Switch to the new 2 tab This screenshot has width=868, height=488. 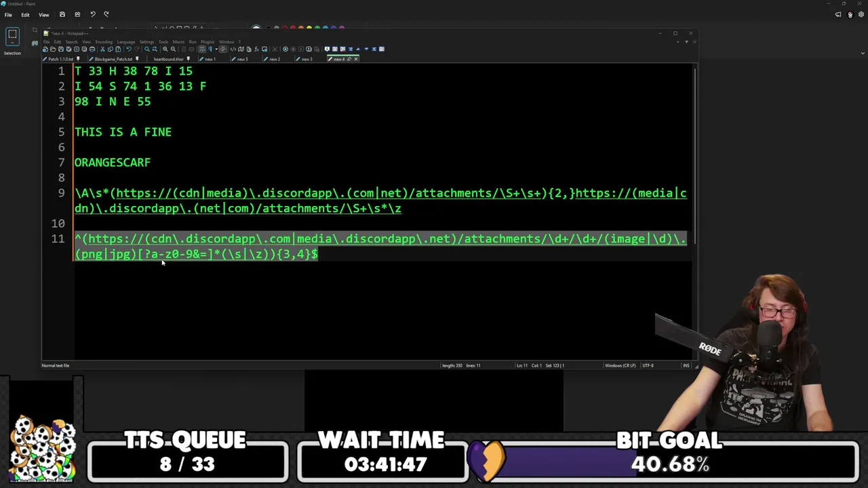274,59
